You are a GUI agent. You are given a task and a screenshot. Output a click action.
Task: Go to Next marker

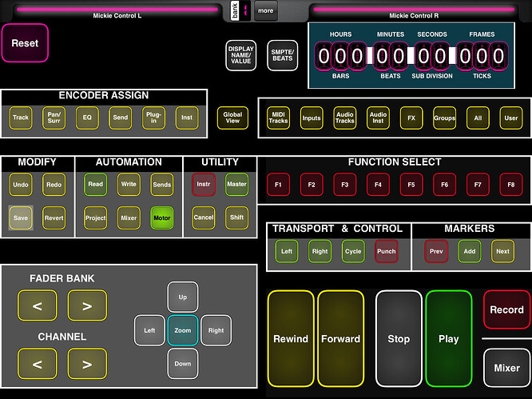[502, 251]
